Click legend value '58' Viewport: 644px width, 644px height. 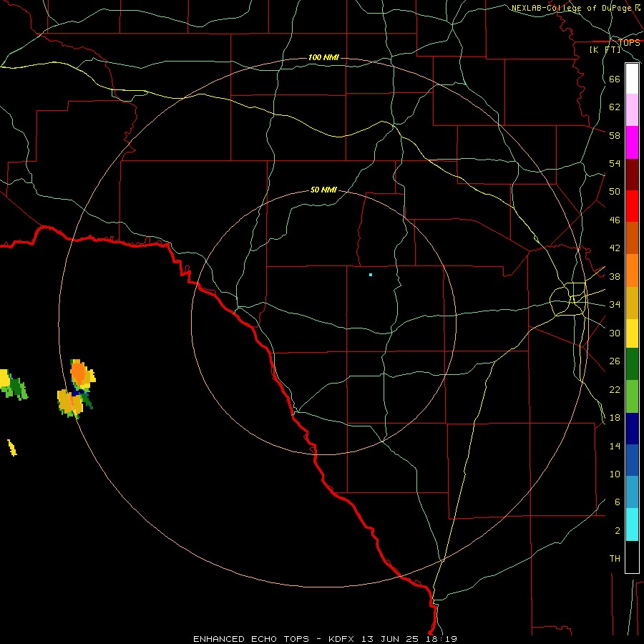coord(615,135)
